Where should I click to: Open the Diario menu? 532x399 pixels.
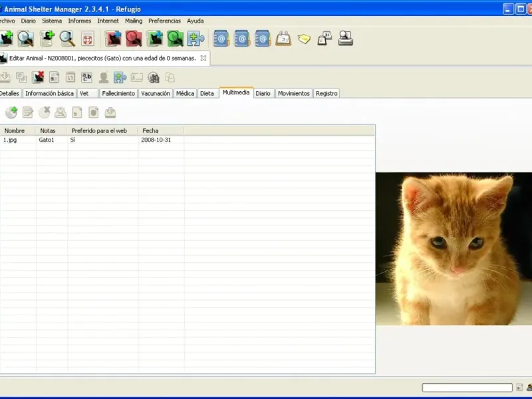(28, 21)
